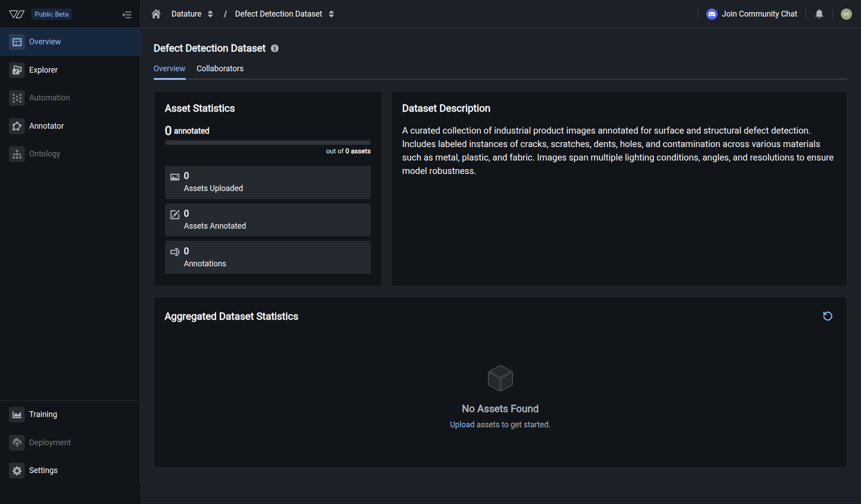Open the Ontology panel icon
This screenshot has width=861, height=504.
tap(17, 154)
